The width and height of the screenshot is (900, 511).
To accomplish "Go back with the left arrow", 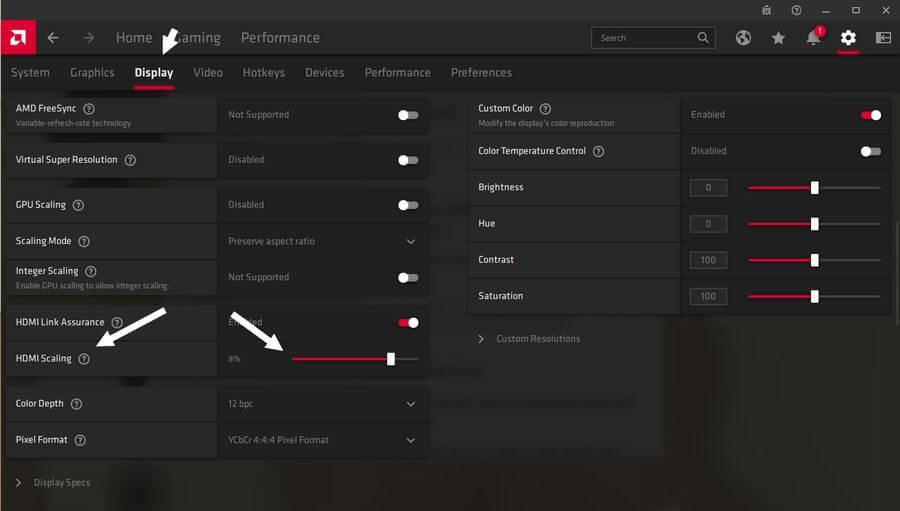I will point(53,38).
